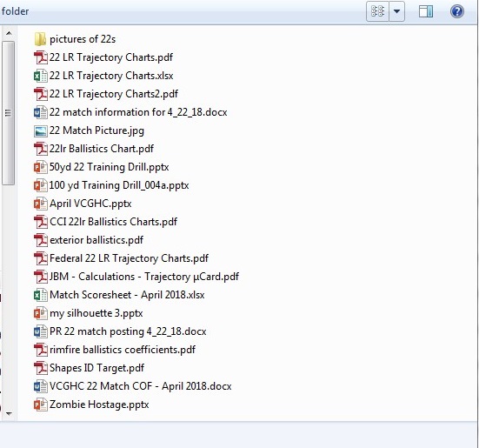Click the scroll up arrow
Image resolution: width=479 pixels, height=448 pixels.
pyautogui.click(x=9, y=33)
